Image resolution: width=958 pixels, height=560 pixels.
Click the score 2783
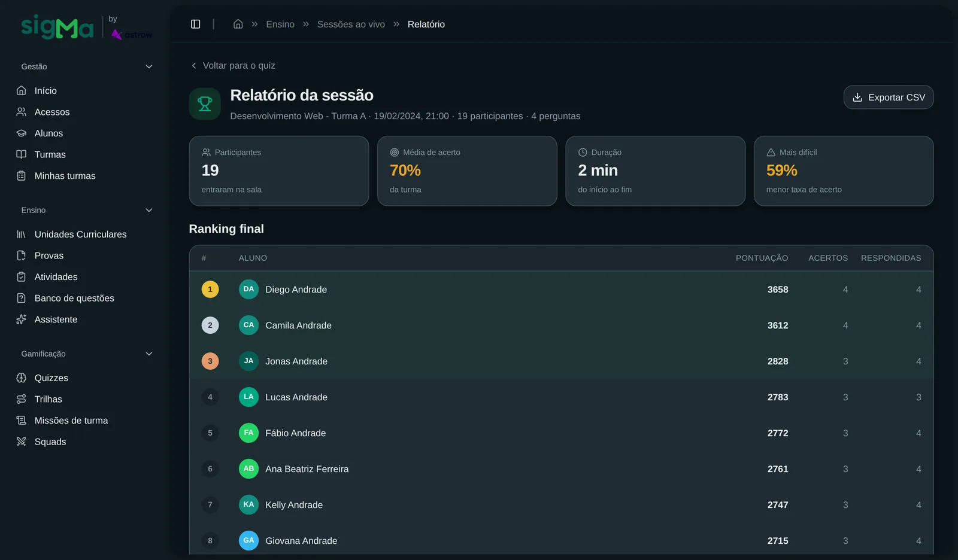tap(778, 397)
